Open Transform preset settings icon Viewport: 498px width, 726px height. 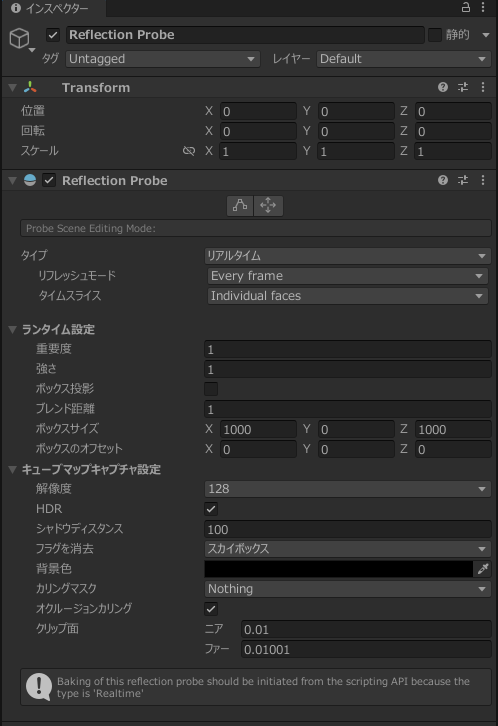click(463, 87)
